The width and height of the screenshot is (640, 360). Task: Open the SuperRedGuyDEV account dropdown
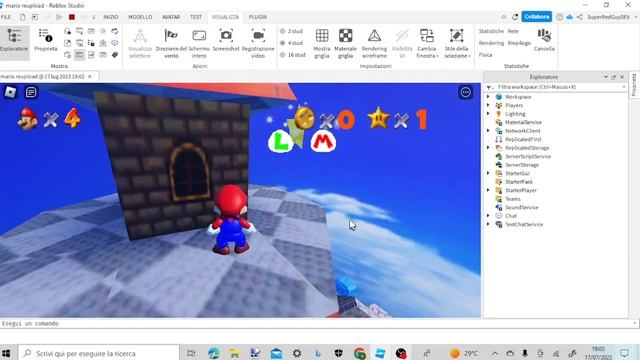point(612,17)
